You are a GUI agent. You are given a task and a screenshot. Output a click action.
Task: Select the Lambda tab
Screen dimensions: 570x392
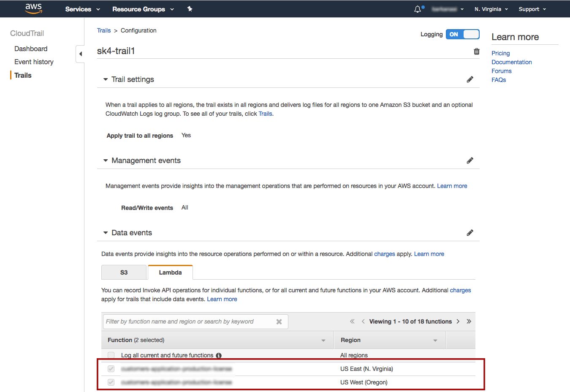click(x=170, y=272)
